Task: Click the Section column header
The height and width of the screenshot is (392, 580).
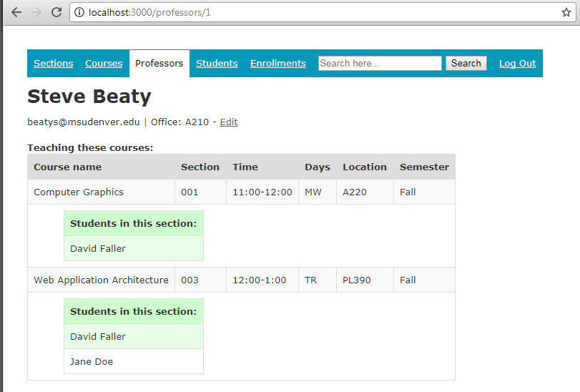Action: tap(200, 167)
